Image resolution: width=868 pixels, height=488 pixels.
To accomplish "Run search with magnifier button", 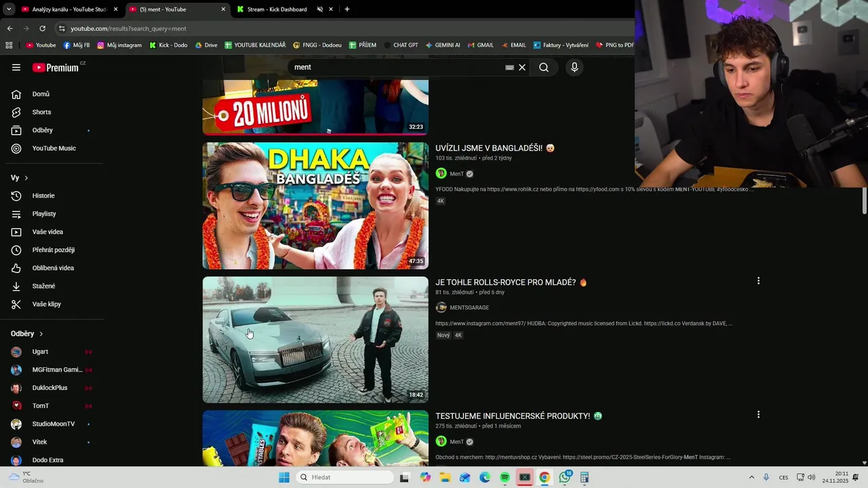I will (x=544, y=67).
